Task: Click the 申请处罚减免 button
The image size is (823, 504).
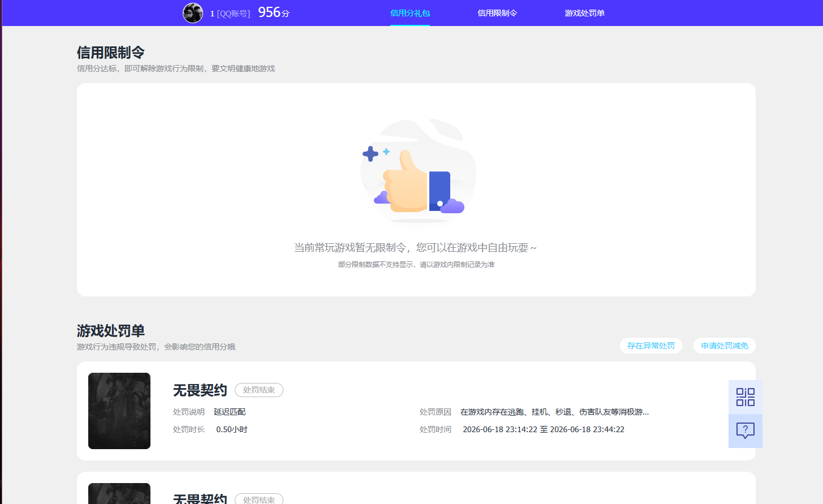Action: 725,346
